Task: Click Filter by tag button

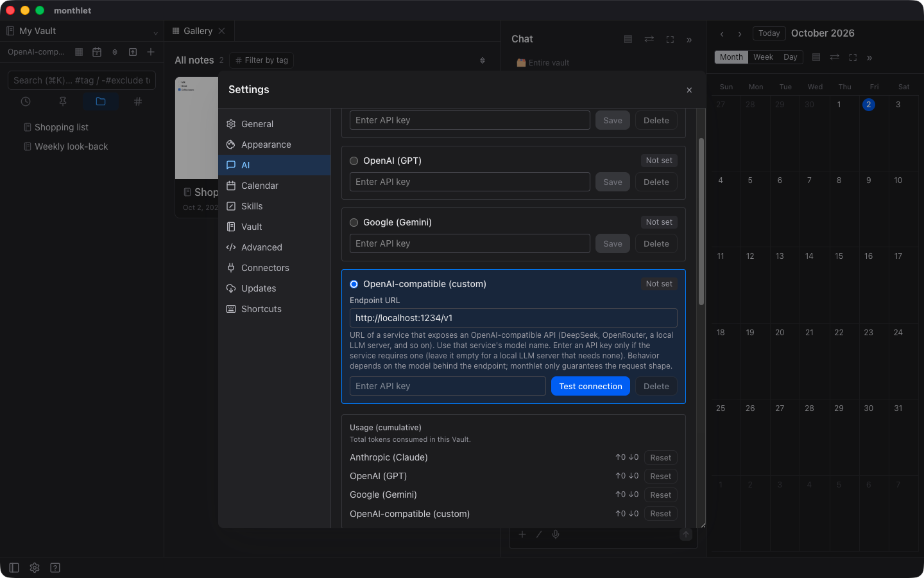Action: 261,60
